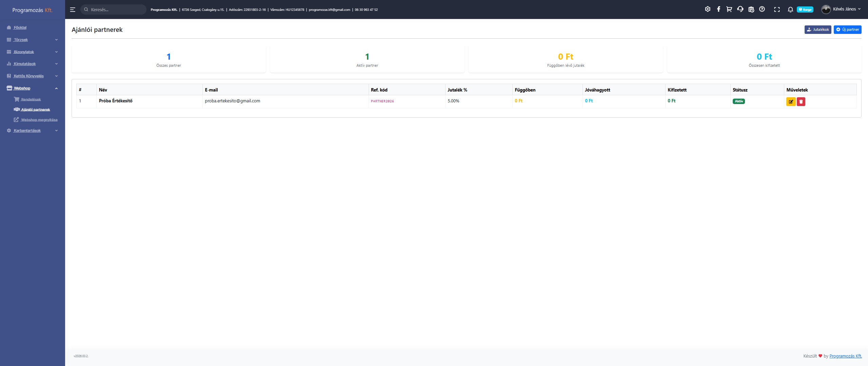The image size is (868, 366).
Task: Open the clipboard clock icon
Action: [751, 9]
